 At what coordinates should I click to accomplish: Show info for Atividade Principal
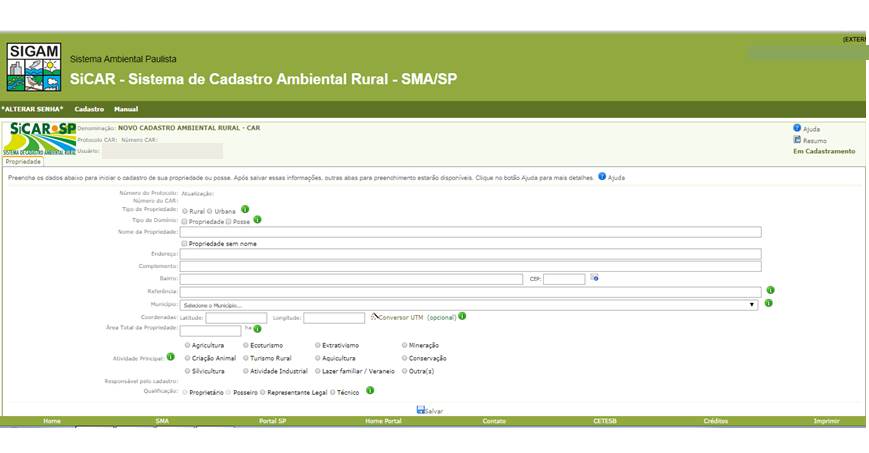[171, 357]
